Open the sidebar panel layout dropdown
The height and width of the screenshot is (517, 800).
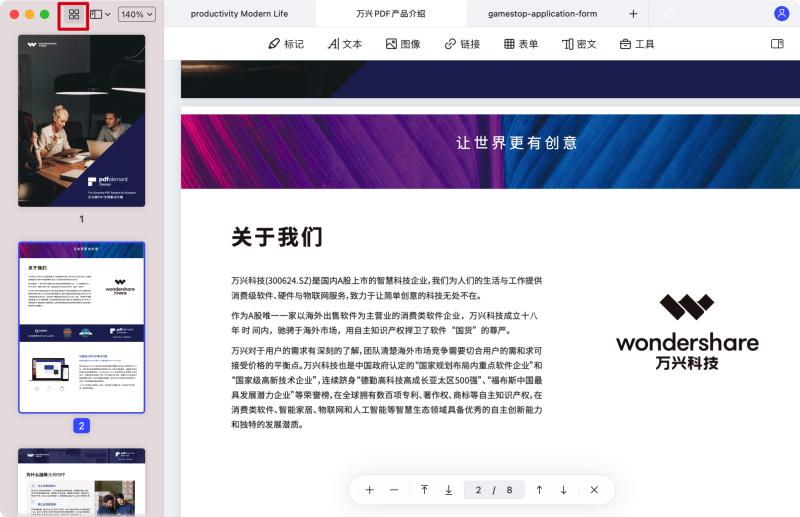click(100, 14)
